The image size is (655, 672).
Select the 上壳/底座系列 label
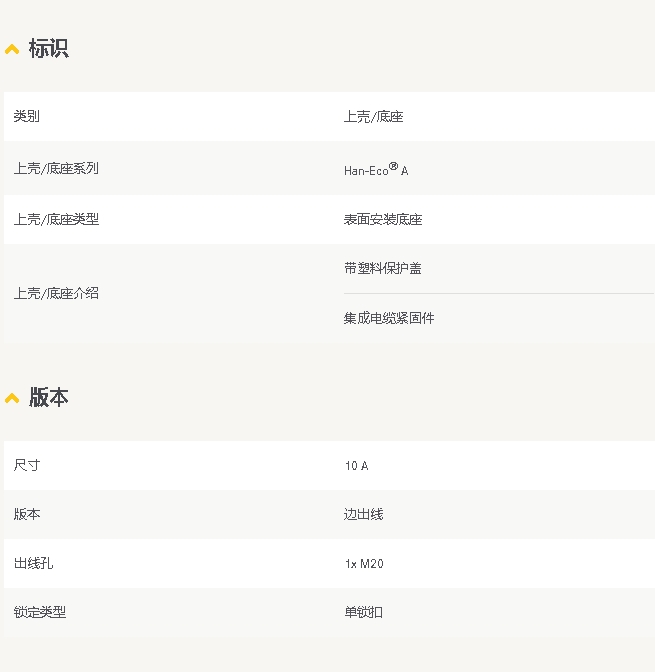point(56,169)
